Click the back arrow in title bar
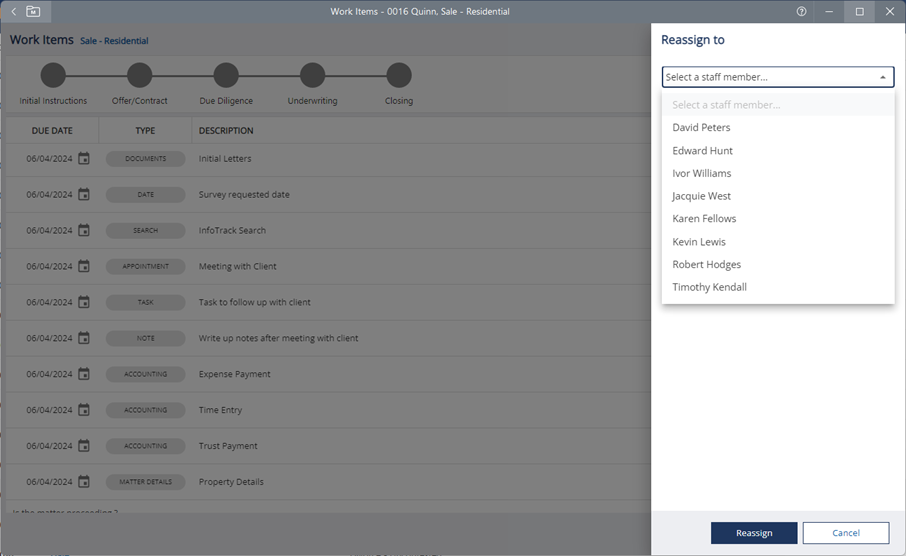The height and width of the screenshot is (556, 906). [13, 12]
